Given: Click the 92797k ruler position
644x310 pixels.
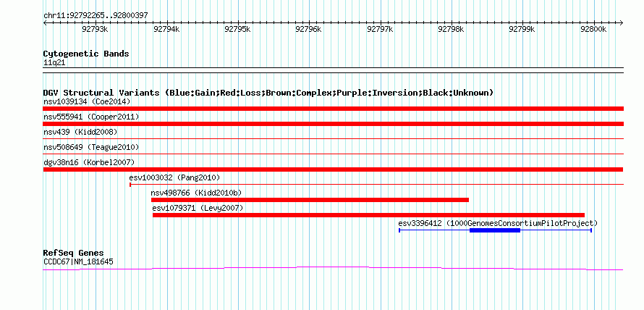Looking at the screenshot, I should pos(380,29).
